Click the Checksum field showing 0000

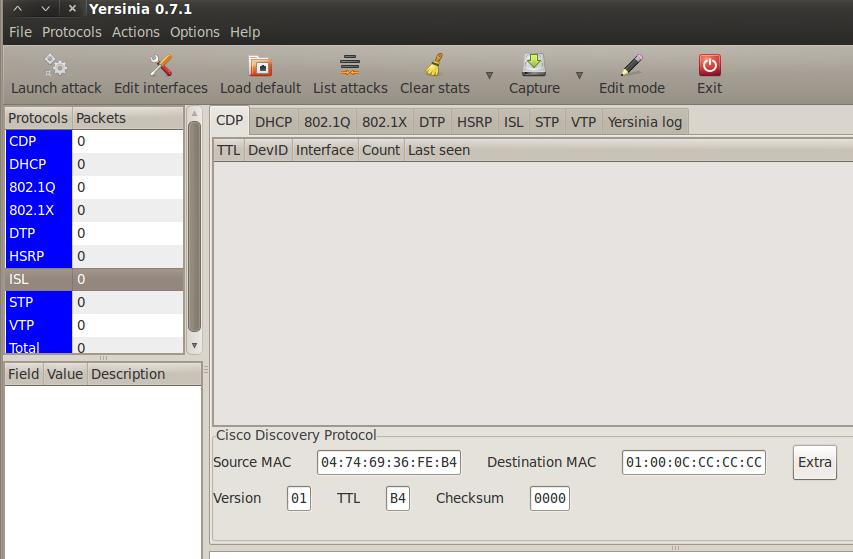(549, 498)
